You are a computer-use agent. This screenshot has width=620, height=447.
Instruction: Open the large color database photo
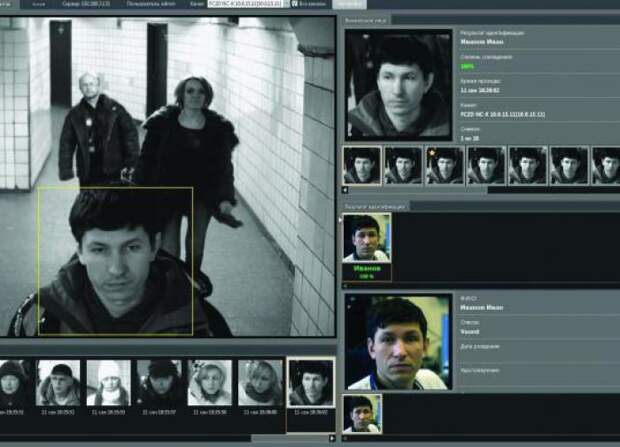(395, 341)
